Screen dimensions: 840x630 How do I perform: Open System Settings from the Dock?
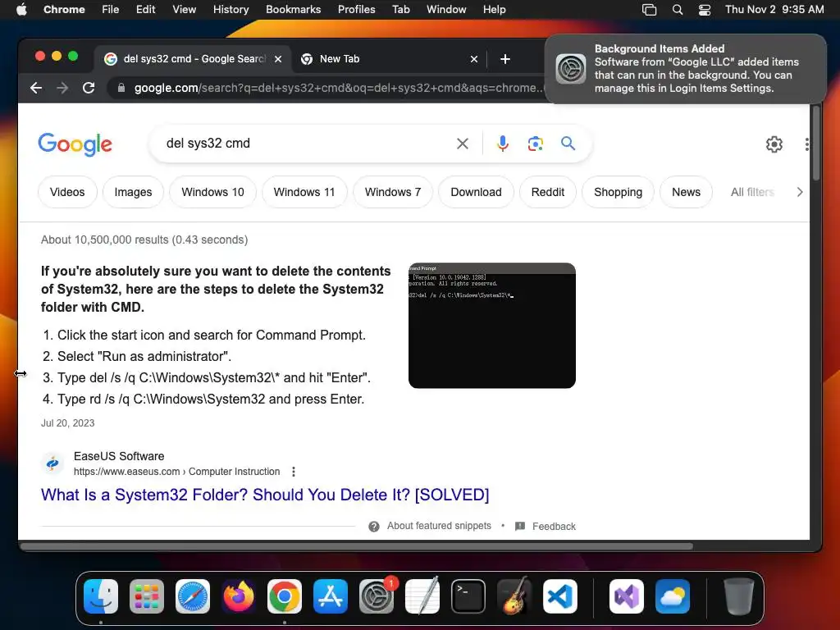click(x=376, y=596)
